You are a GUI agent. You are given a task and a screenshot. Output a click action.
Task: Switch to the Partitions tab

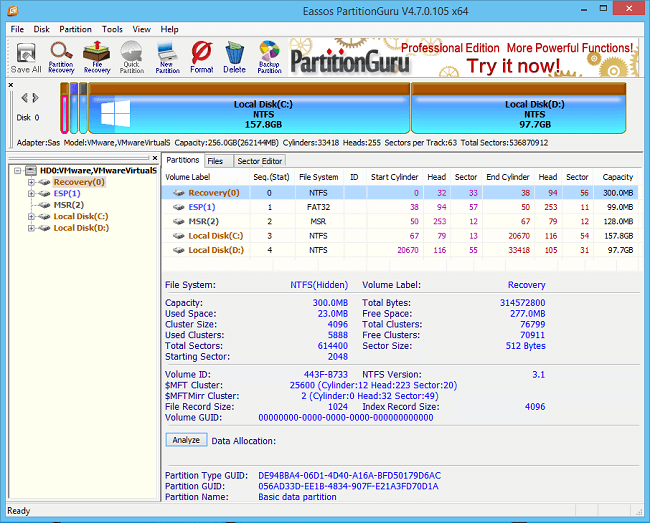(x=183, y=160)
